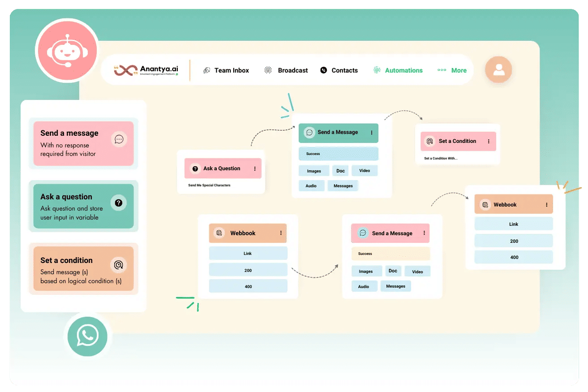Click Images in green Send a Message node

tap(314, 171)
